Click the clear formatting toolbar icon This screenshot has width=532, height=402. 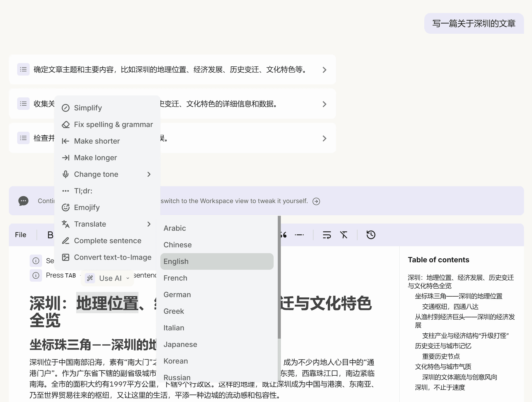tap(344, 235)
